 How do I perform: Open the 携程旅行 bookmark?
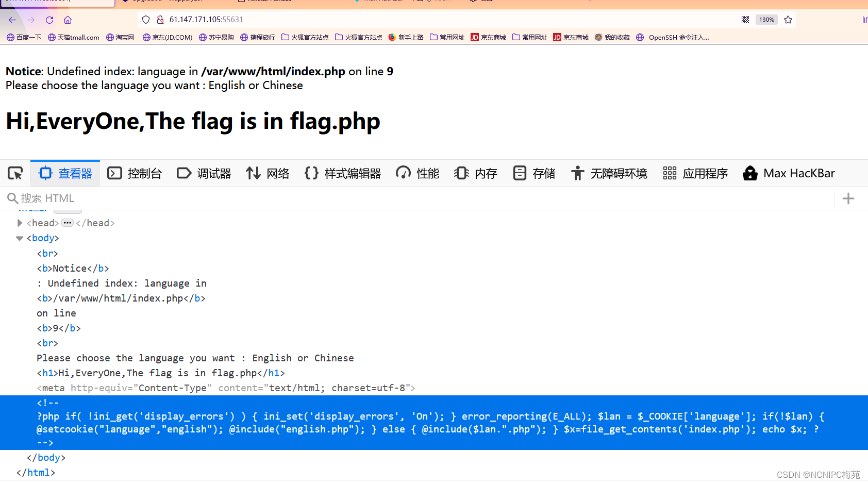(x=258, y=37)
